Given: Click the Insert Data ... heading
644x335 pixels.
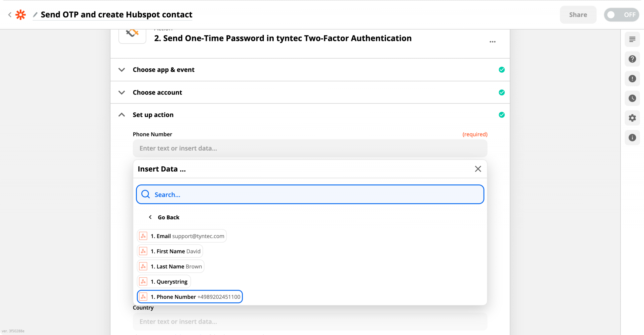Looking at the screenshot, I should pyautogui.click(x=162, y=169).
